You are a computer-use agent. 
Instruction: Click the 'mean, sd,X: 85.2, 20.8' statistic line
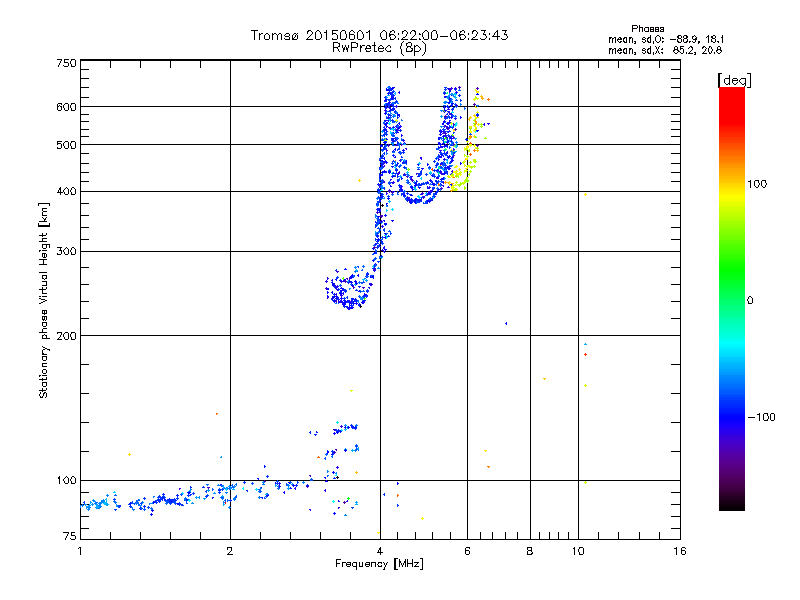665,50
